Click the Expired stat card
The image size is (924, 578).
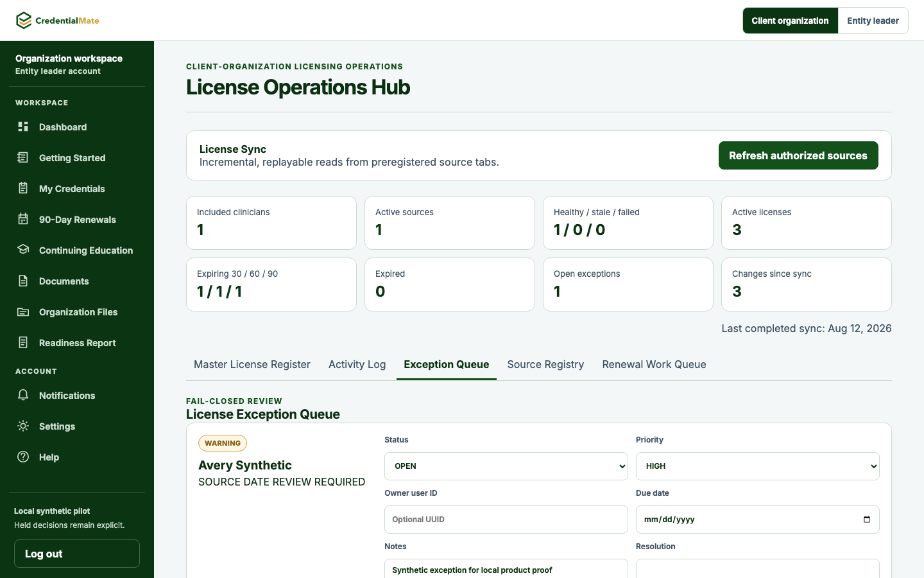click(450, 285)
